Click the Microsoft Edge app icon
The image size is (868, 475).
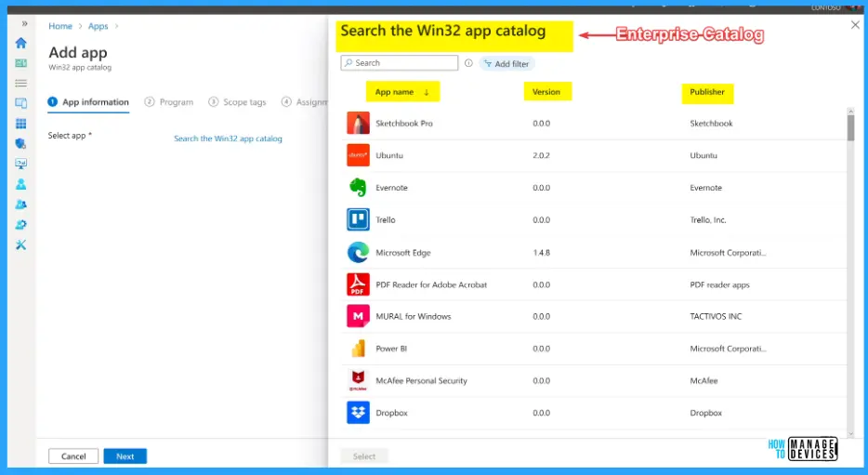point(358,253)
